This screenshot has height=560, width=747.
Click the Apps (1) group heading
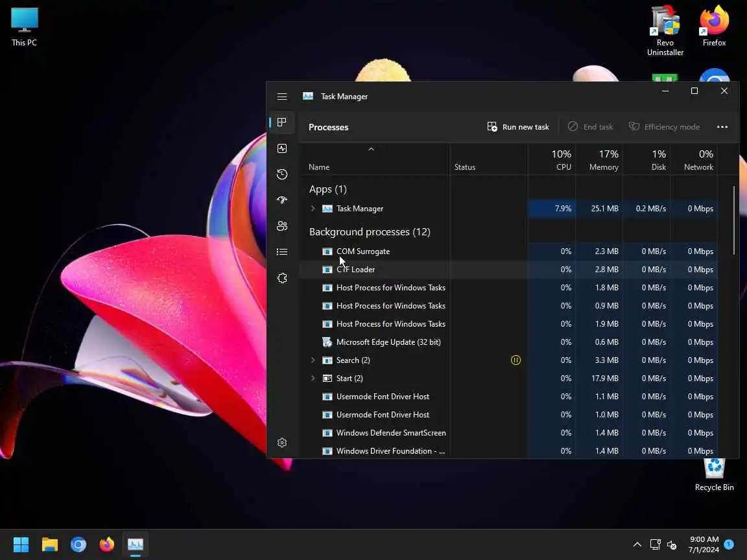click(x=327, y=189)
